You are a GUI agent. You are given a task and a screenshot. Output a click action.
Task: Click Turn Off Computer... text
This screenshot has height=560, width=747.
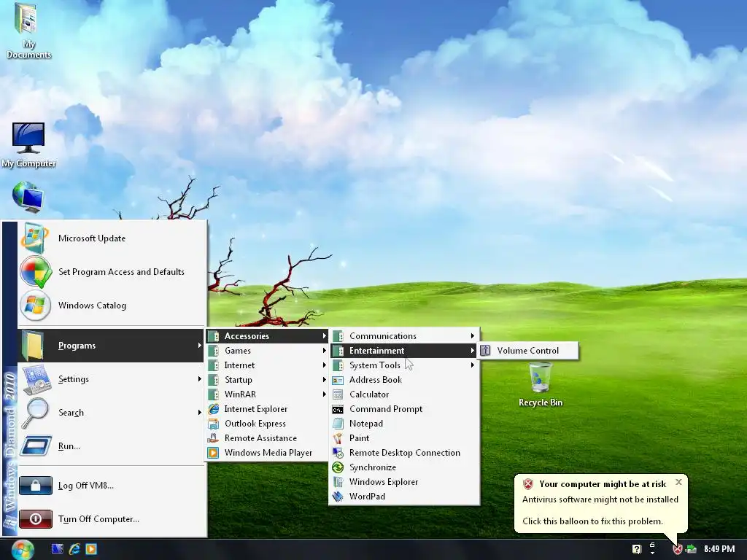(x=98, y=518)
